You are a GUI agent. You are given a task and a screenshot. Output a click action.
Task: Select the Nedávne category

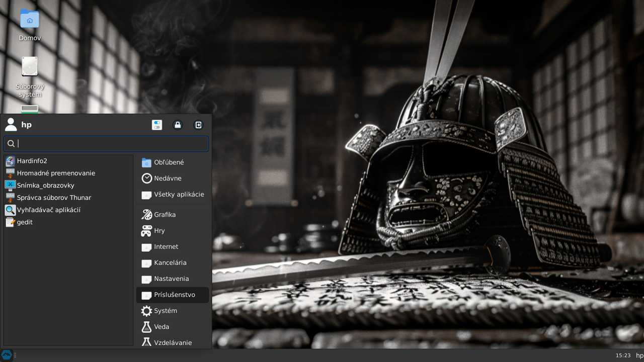[173, 178]
